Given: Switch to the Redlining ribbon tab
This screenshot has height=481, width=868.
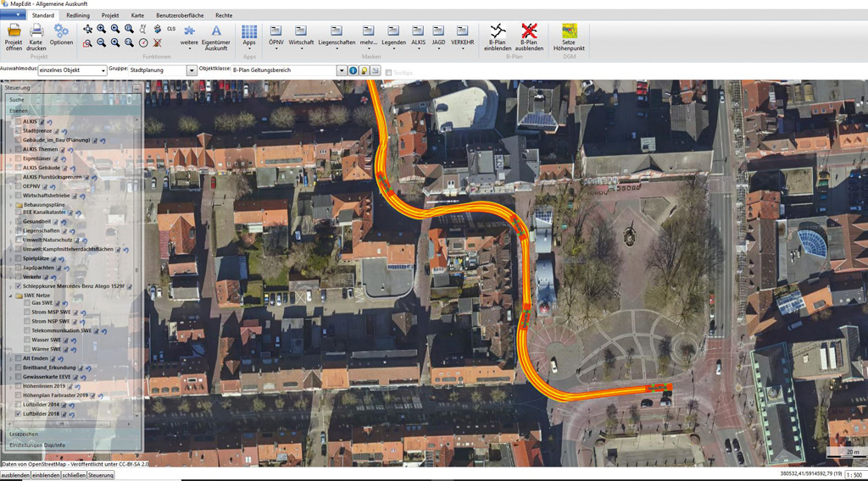Looking at the screenshot, I should [78, 15].
